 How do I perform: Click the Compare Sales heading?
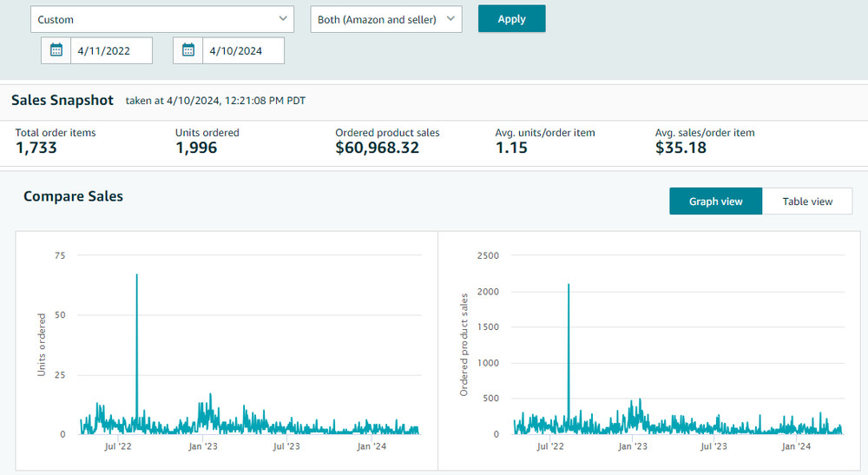point(73,196)
